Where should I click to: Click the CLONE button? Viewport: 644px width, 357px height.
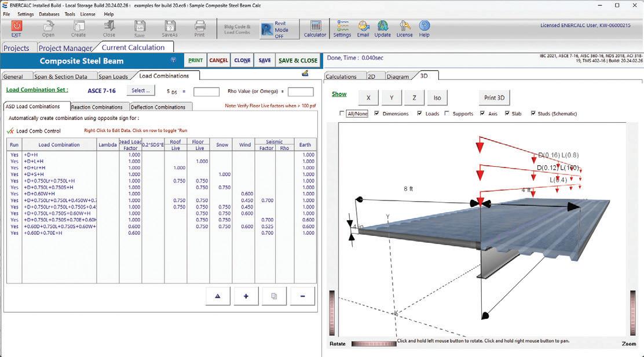tap(242, 60)
